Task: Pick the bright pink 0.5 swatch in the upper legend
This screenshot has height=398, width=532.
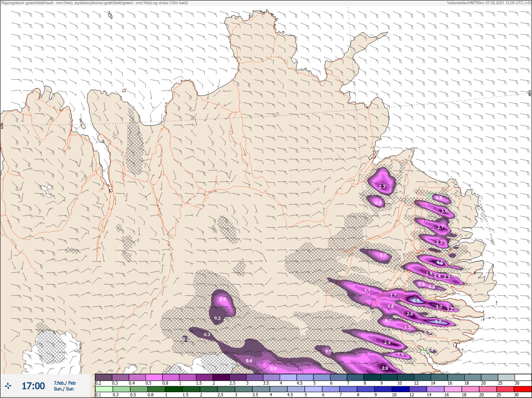Action: point(154,377)
